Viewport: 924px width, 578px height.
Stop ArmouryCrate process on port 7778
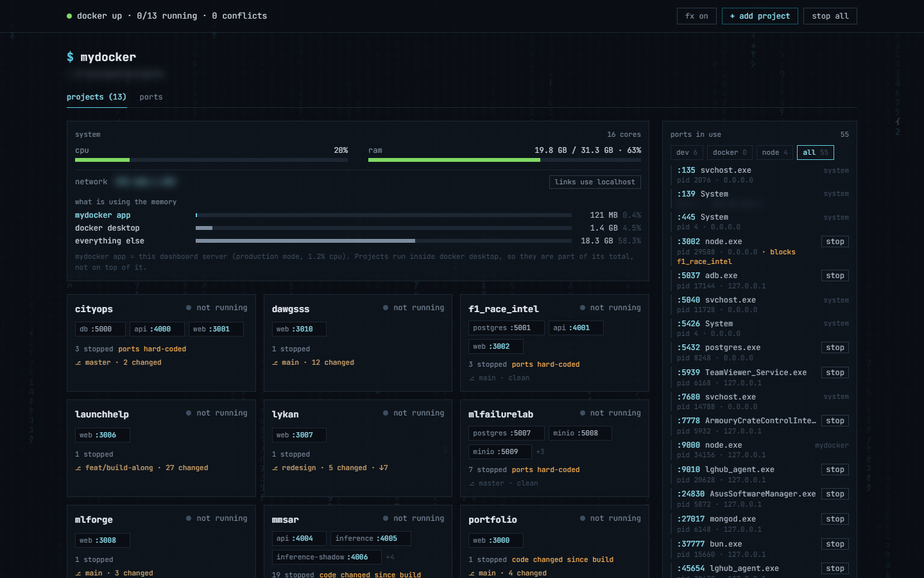(835, 421)
